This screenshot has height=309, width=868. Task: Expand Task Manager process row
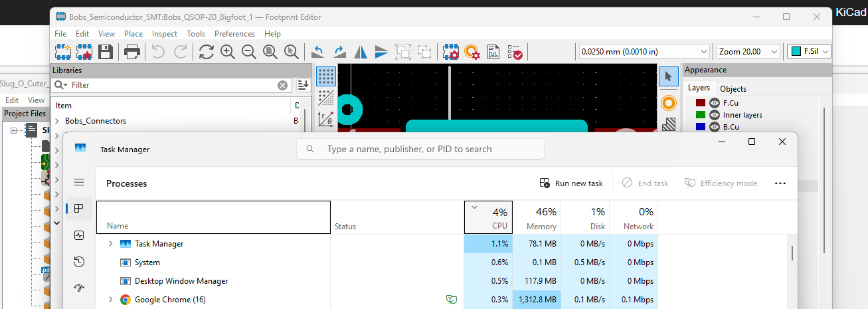[110, 244]
